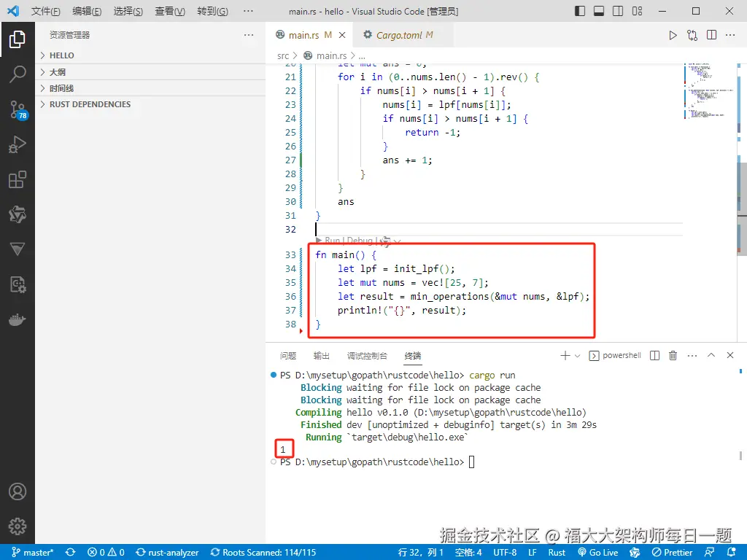The image size is (747, 560).
Task: Click rust-analyzer status bar item
Action: (x=167, y=553)
